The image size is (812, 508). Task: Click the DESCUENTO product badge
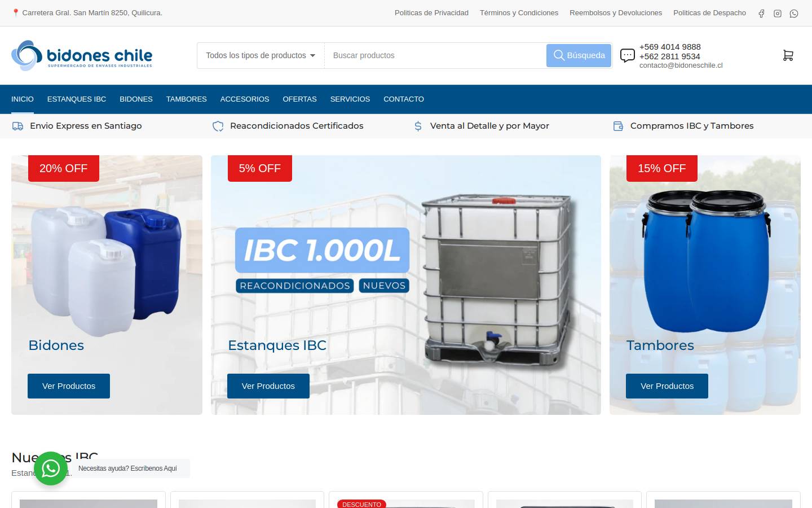coord(361,504)
